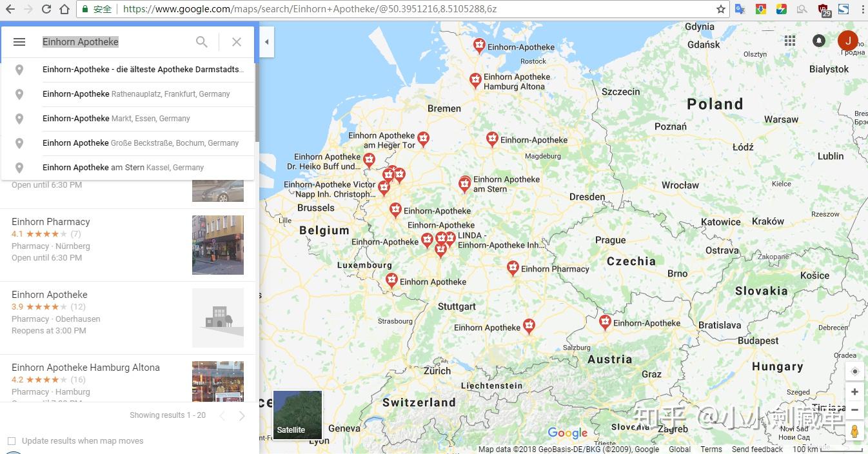Zoom out of the map
This screenshot has height=454, width=868.
point(855,410)
